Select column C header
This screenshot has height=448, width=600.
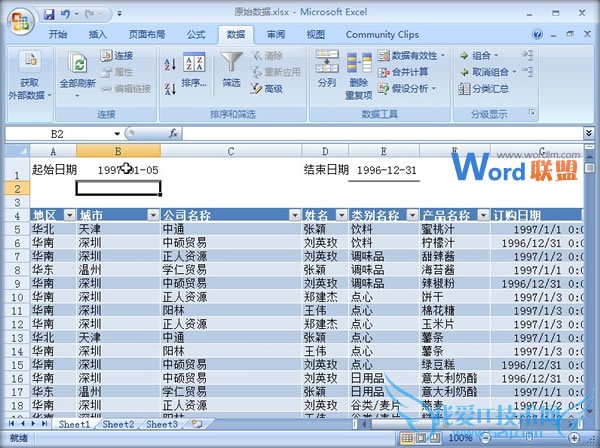tap(231, 151)
